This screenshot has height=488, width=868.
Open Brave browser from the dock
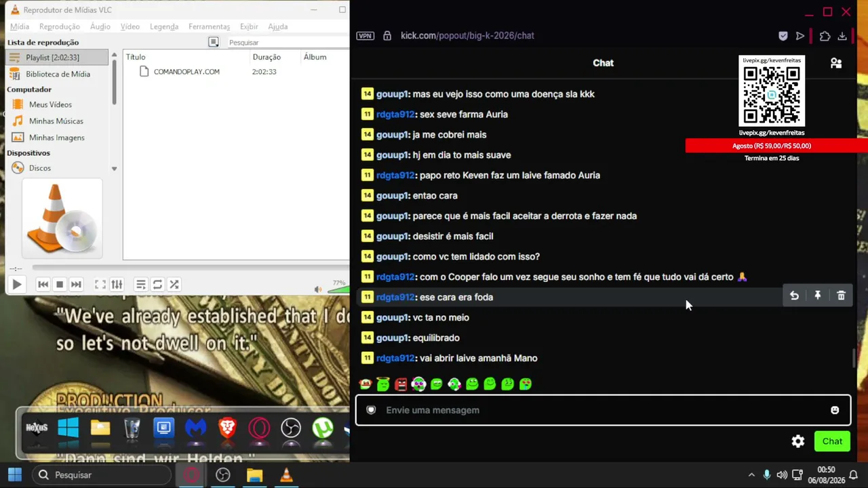(x=227, y=428)
